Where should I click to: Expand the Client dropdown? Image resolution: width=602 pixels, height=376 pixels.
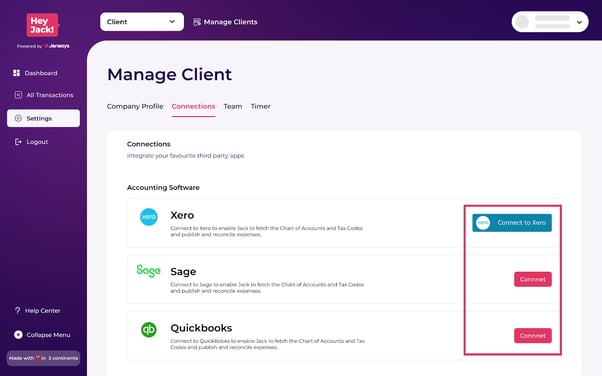point(142,22)
